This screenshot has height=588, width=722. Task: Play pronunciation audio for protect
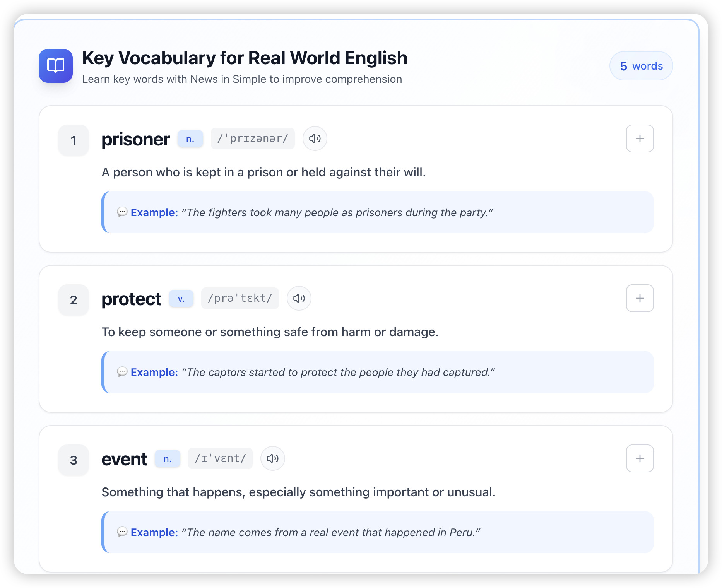(x=299, y=298)
